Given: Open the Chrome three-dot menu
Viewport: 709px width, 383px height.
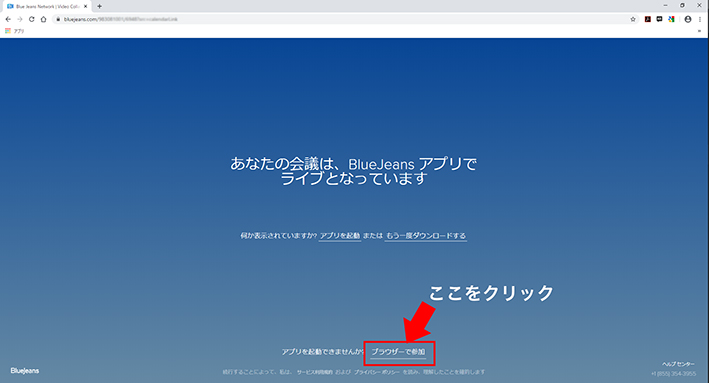Looking at the screenshot, I should click(x=700, y=19).
